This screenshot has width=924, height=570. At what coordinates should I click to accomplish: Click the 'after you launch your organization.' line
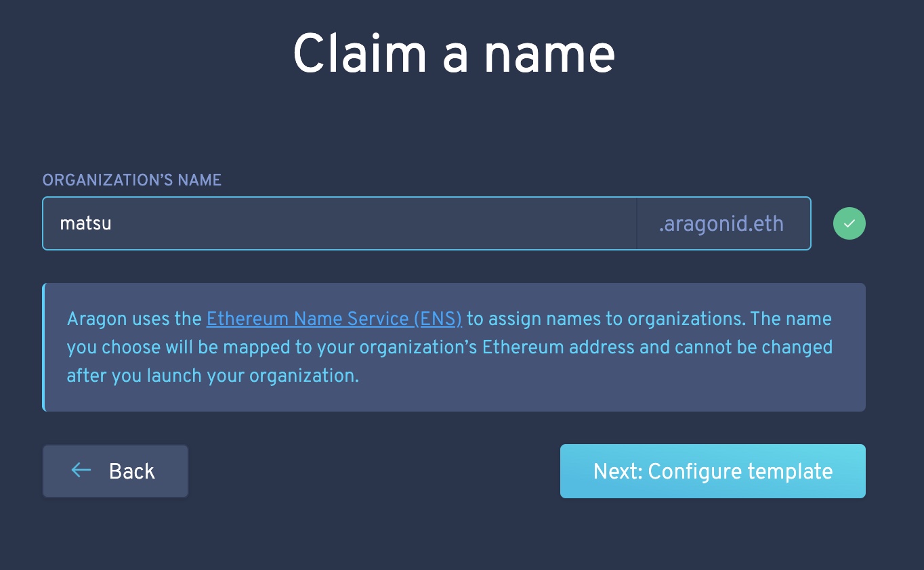213,376
